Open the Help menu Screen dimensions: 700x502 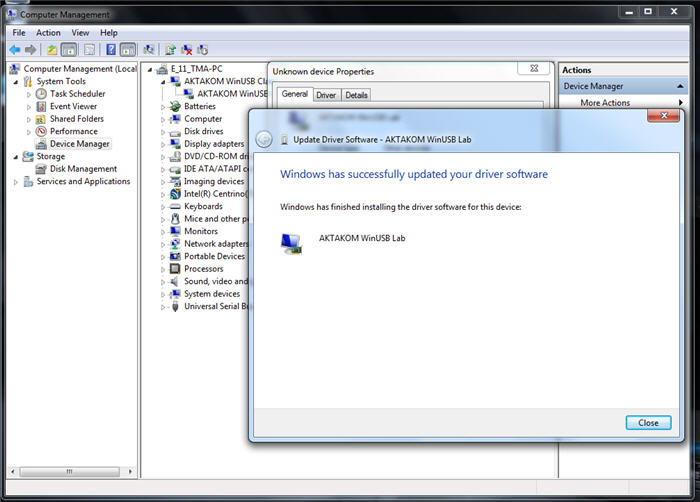(108, 33)
